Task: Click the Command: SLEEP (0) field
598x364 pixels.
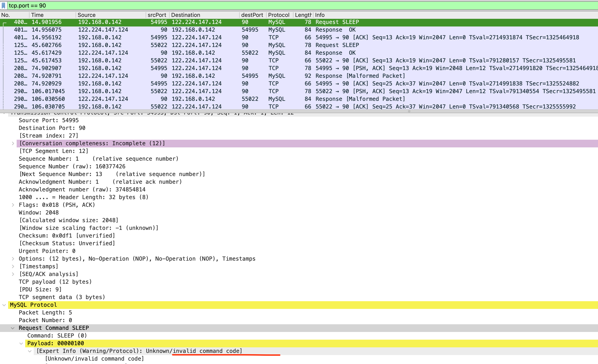Action: (57, 336)
